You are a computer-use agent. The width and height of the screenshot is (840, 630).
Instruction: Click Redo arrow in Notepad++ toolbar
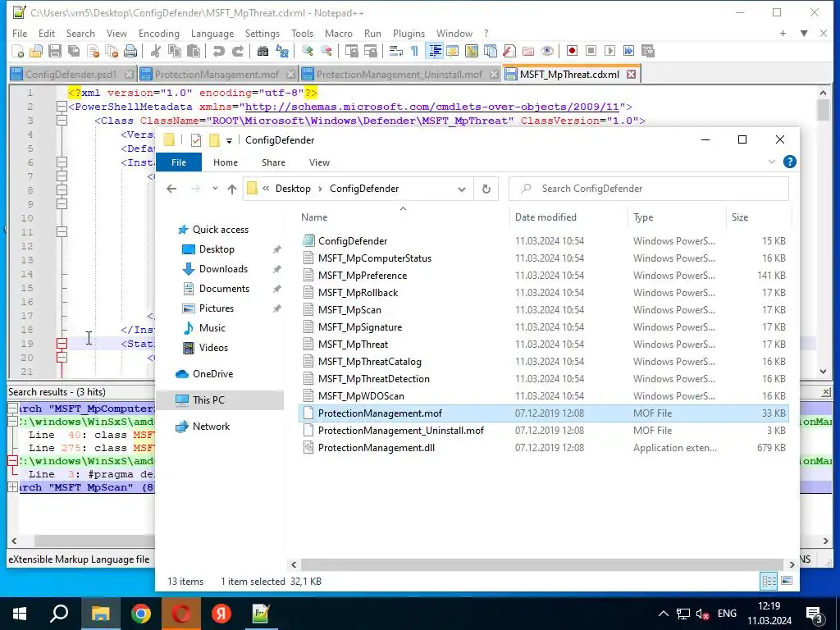tap(237, 51)
